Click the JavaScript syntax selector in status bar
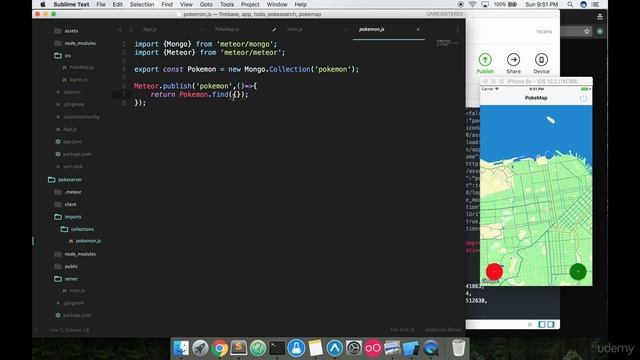The width and height of the screenshot is (640, 360). tap(443, 330)
